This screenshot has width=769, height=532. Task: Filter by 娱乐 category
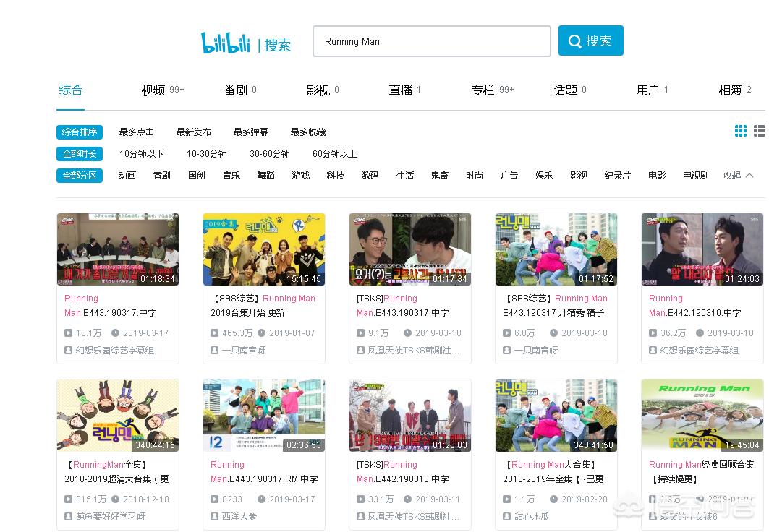(544, 176)
